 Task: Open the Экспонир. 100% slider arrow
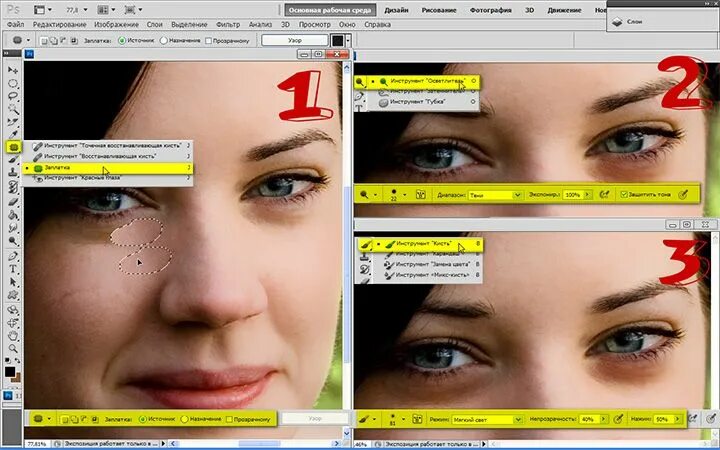(x=587, y=195)
